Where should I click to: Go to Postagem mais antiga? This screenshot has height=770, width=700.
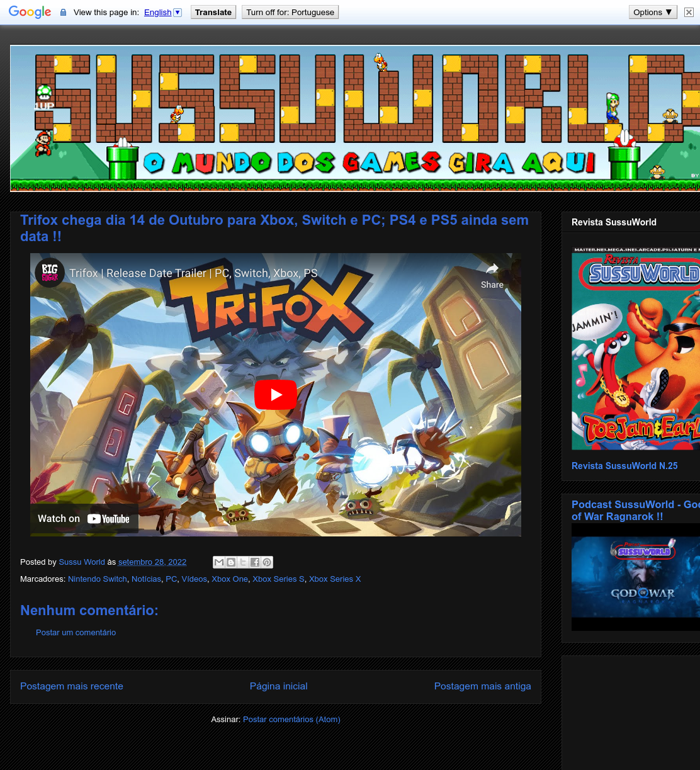click(x=483, y=686)
